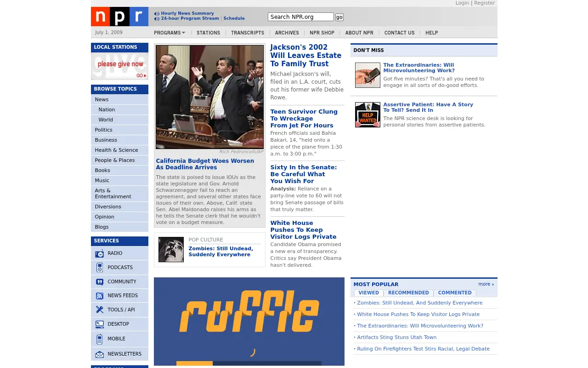Select the Viewed tab
Image resolution: width=588 pixels, height=368 pixels.
click(x=369, y=293)
